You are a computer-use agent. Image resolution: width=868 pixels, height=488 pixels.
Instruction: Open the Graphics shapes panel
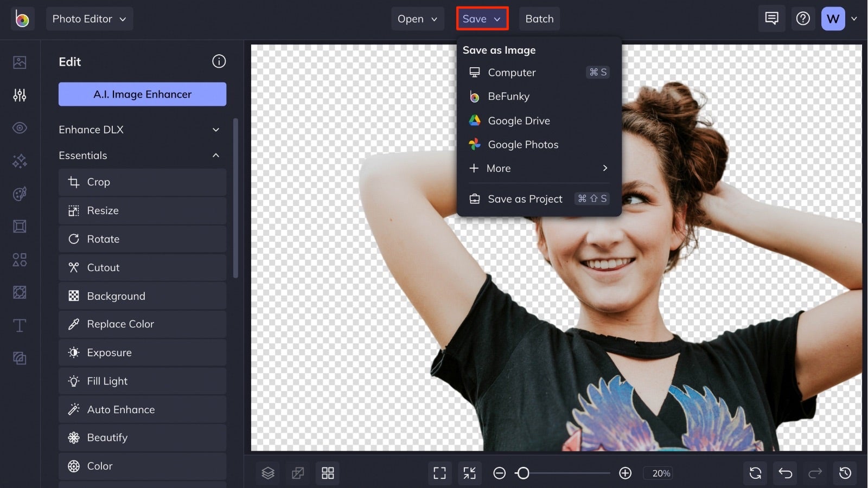click(x=19, y=259)
